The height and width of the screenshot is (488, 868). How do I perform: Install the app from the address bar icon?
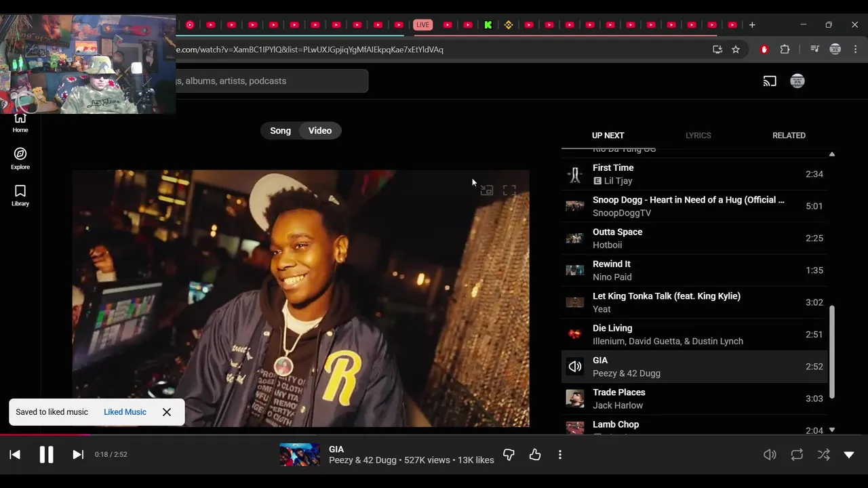[717, 49]
